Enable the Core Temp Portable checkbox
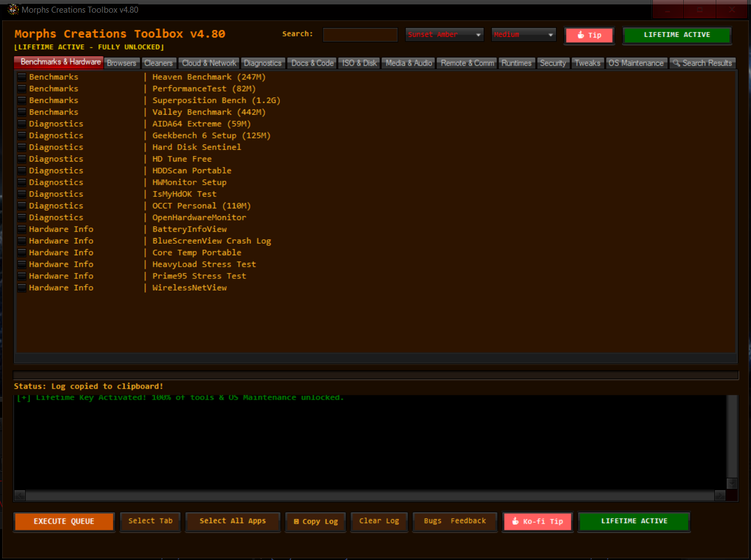This screenshot has height=560, width=751. pyautogui.click(x=22, y=252)
